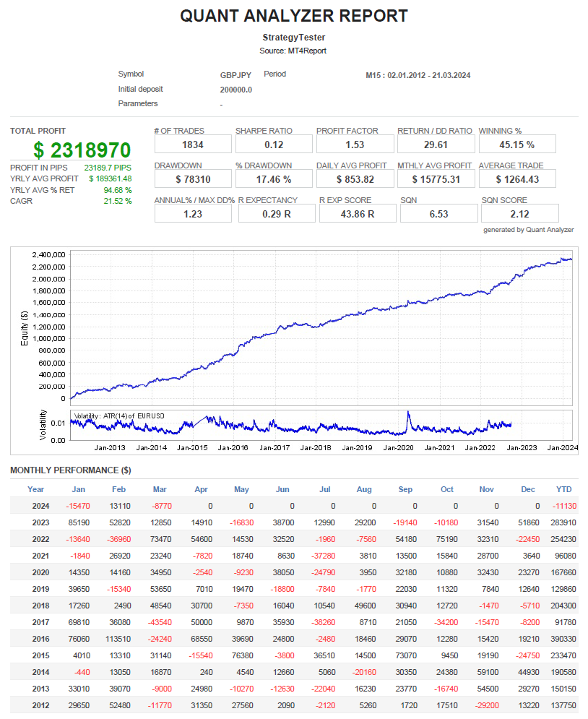The width and height of the screenshot is (588, 719).
Task: Click the GBPJPY symbol value
Action: click(x=235, y=75)
